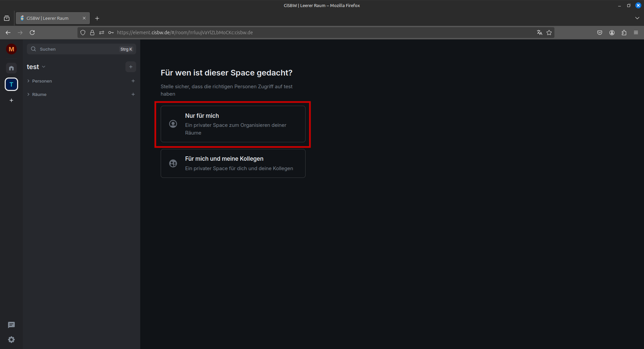The height and width of the screenshot is (349, 644).
Task: Open the test space avatar icon
Action: [x=11, y=84]
